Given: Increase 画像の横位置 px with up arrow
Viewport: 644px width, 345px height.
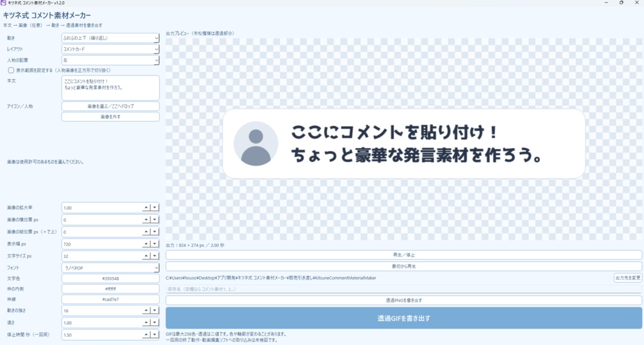Looking at the screenshot, I should pyautogui.click(x=146, y=220).
